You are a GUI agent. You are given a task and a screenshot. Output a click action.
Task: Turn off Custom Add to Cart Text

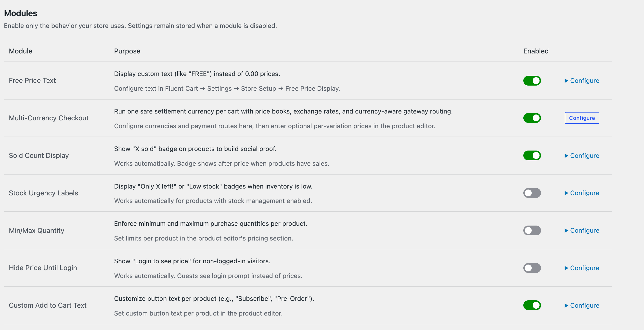coord(532,305)
